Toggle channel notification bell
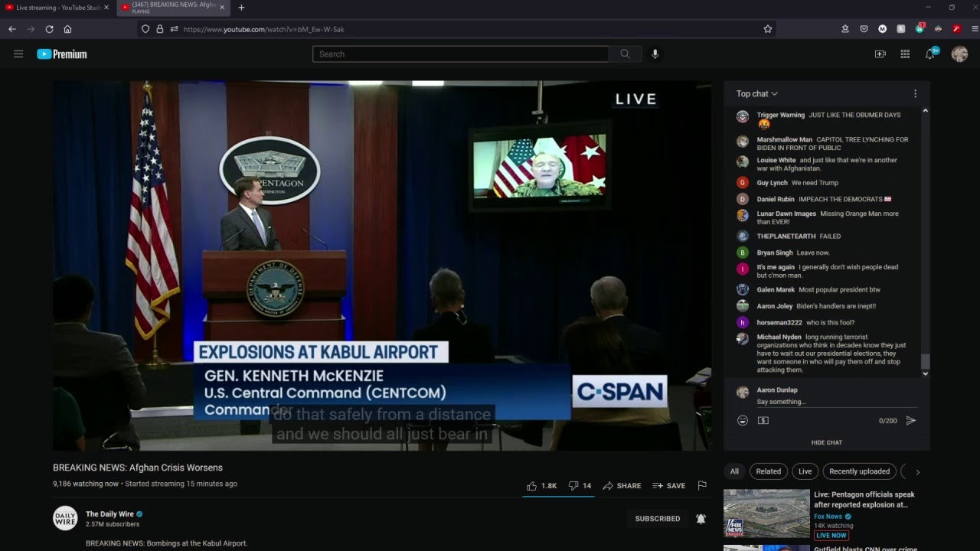The image size is (980, 551). pyautogui.click(x=701, y=519)
